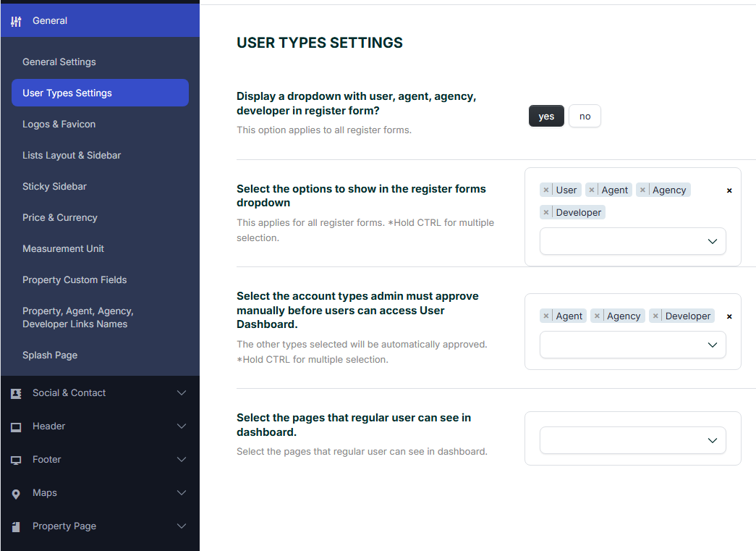Image resolution: width=756 pixels, height=551 pixels.
Task: Remove Agency tag from admin approval list
Action: coord(597,316)
